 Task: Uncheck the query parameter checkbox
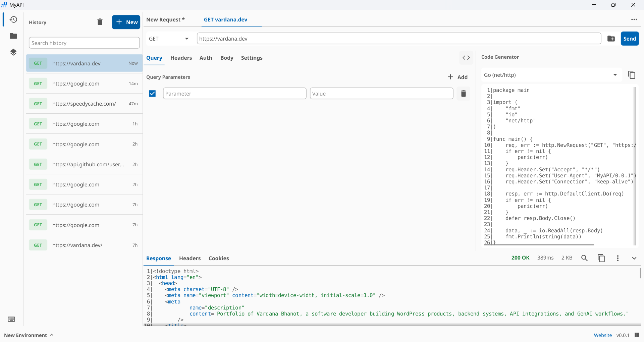[152, 94]
